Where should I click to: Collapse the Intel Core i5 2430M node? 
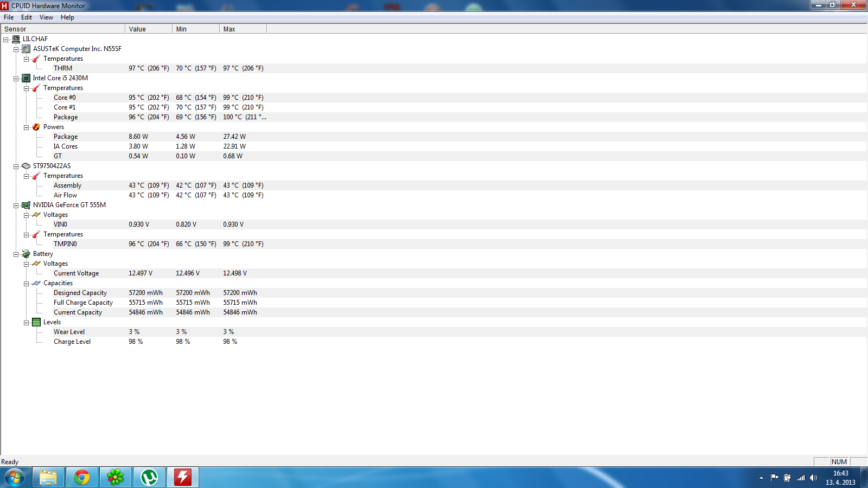point(16,79)
